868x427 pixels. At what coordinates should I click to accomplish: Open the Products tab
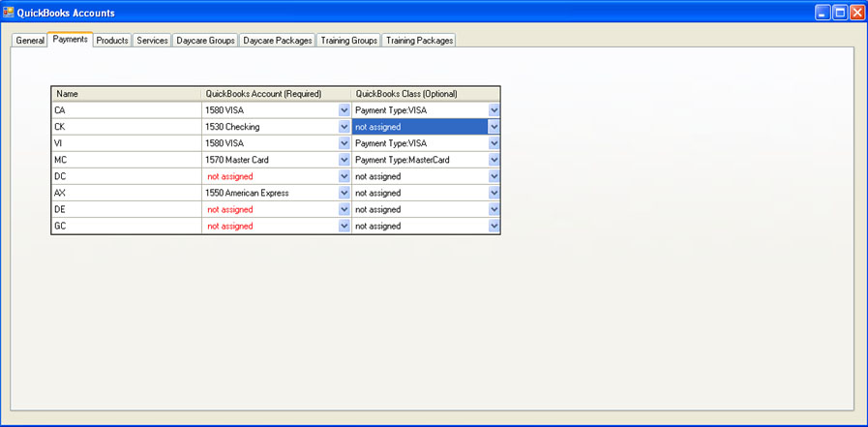coord(112,41)
